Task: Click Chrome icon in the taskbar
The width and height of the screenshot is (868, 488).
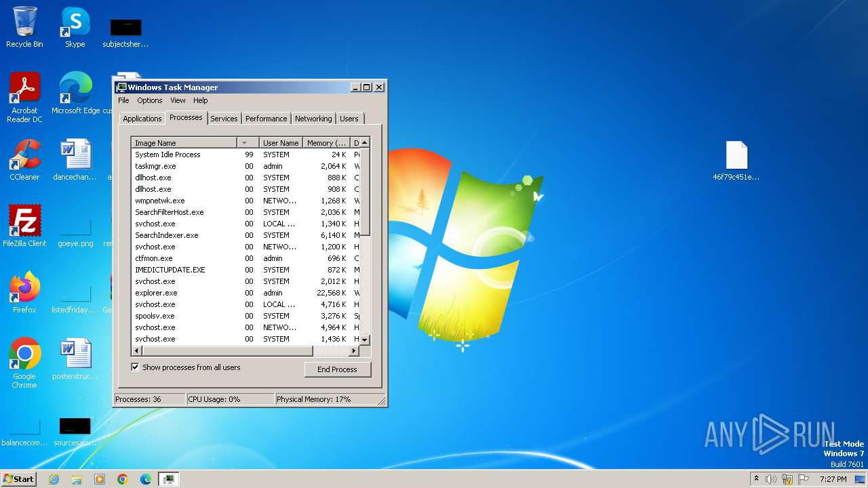Action: point(123,479)
